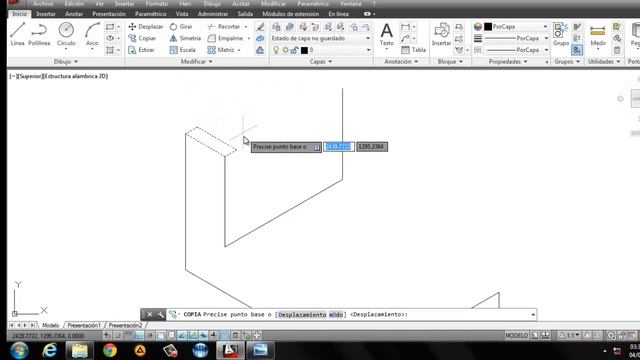Click the Y coordinate dynamic input field

point(372,147)
